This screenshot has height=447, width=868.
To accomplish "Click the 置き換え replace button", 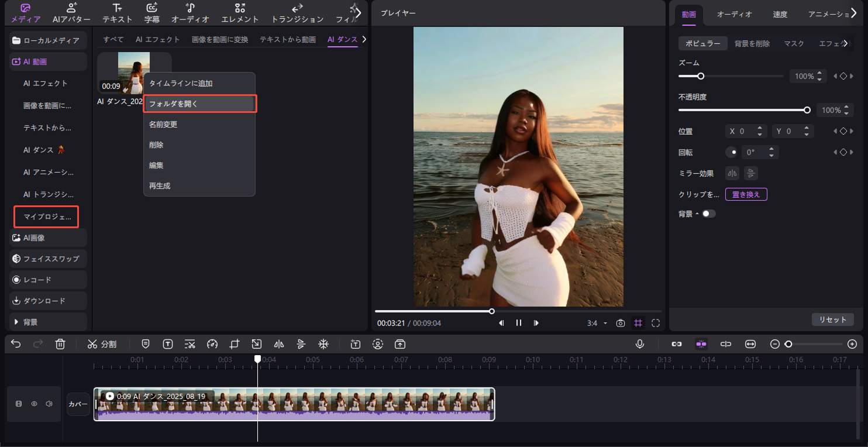I will [x=746, y=194].
